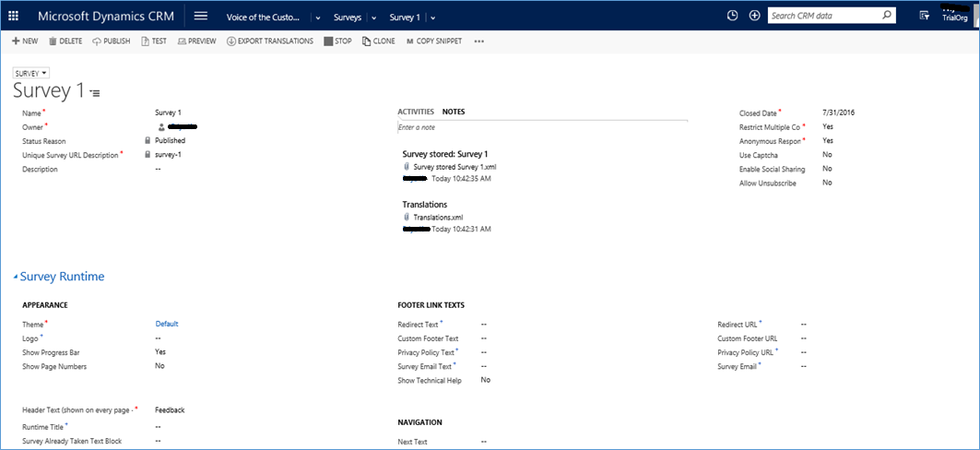Toggle Show Progress Bar Yes value
980x450 pixels.
(x=160, y=352)
